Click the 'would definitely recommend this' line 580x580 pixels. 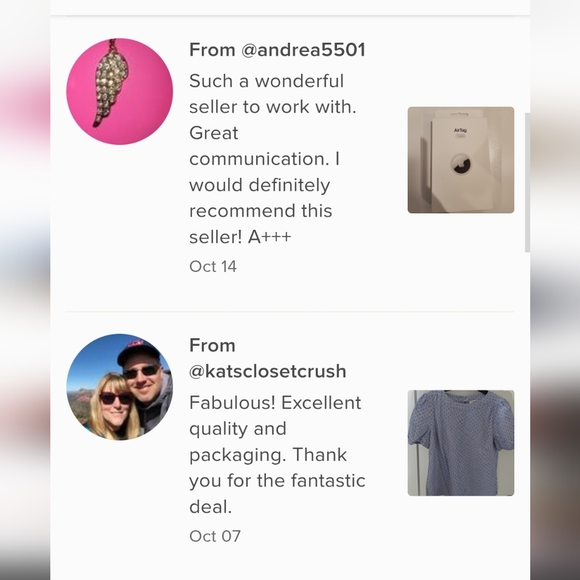click(x=261, y=198)
